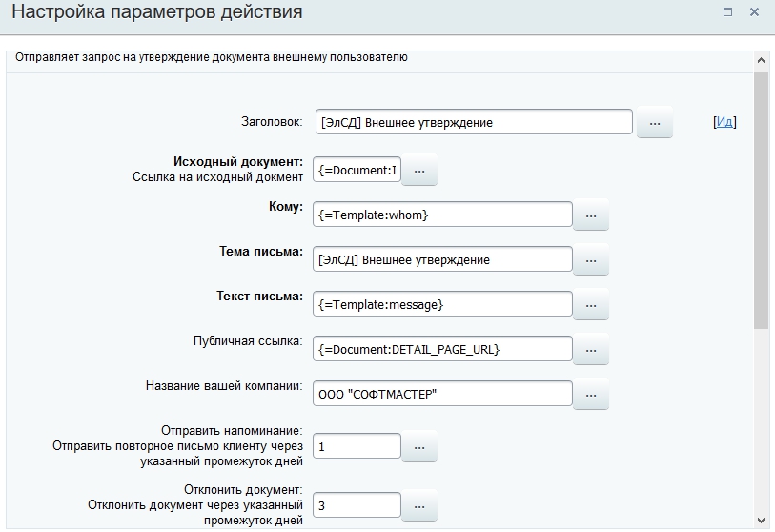Image resolution: width=775 pixels, height=532 pixels.
Task: Open value picker for Отправить напоминание
Action: [x=418, y=446]
